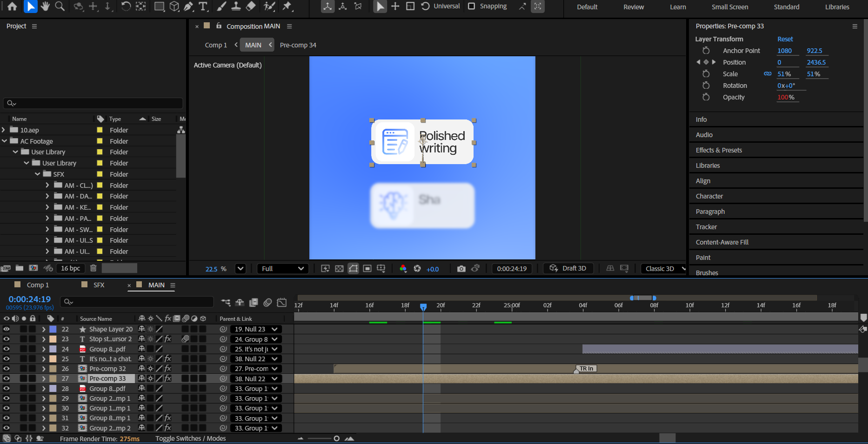Select the Rectangle shape tool

tap(159, 6)
